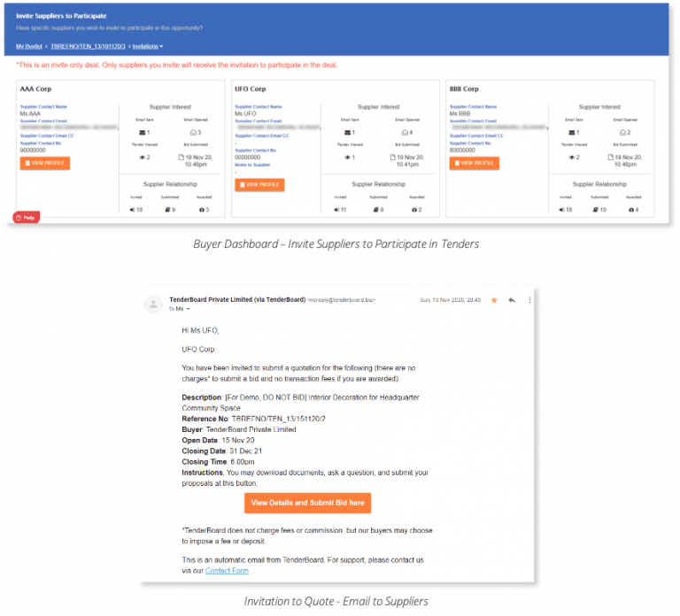
Task: Click the BBB Corp contact number 80000000
Action: 462,150
